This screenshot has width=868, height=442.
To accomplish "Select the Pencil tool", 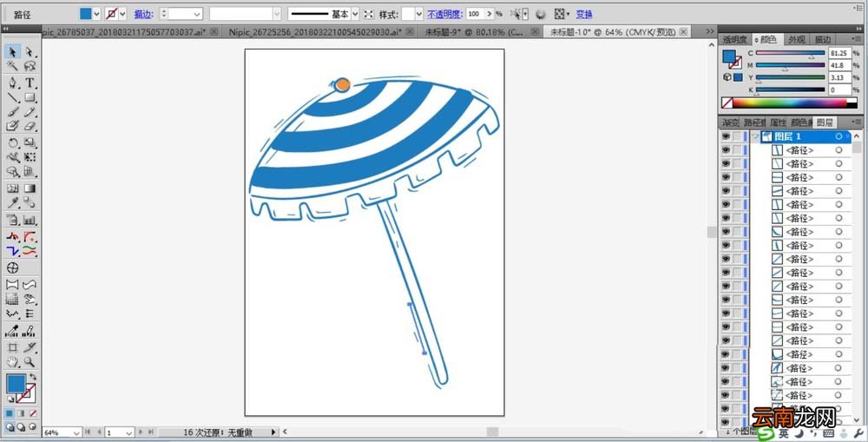I will [x=30, y=112].
